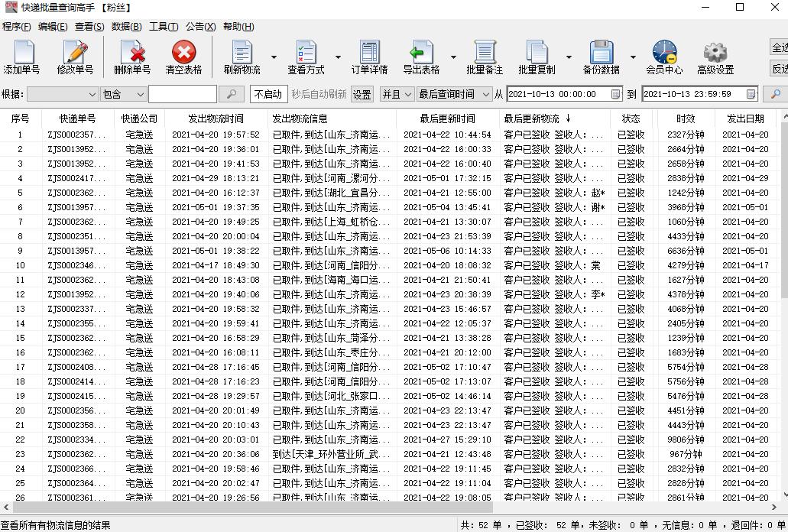Screen dimensions: 788x532
Task: Open the 公告(X) menu
Action: pyautogui.click(x=200, y=26)
